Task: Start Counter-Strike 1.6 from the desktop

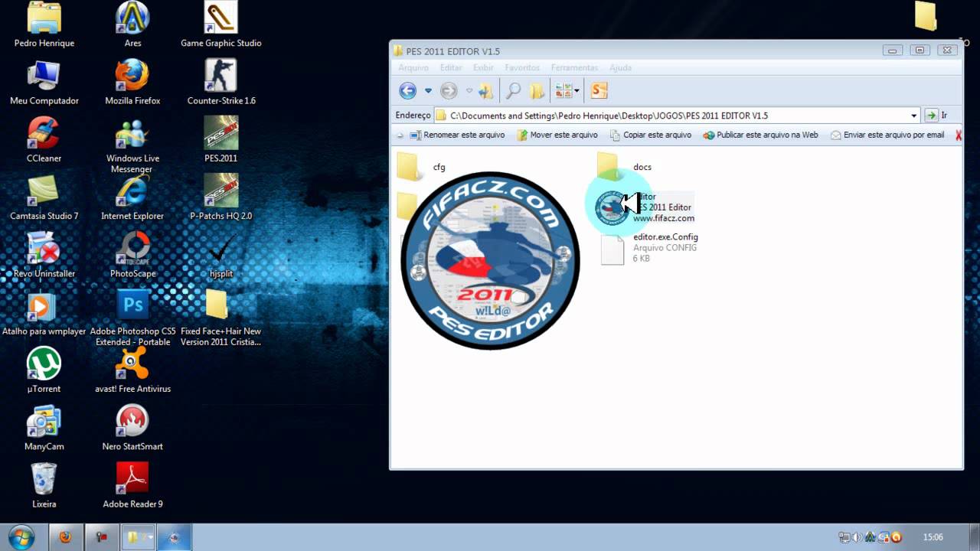Action: 220,75
